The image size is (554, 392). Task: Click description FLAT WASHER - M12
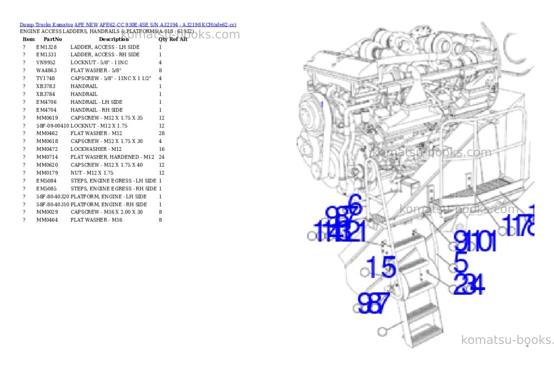96,134
